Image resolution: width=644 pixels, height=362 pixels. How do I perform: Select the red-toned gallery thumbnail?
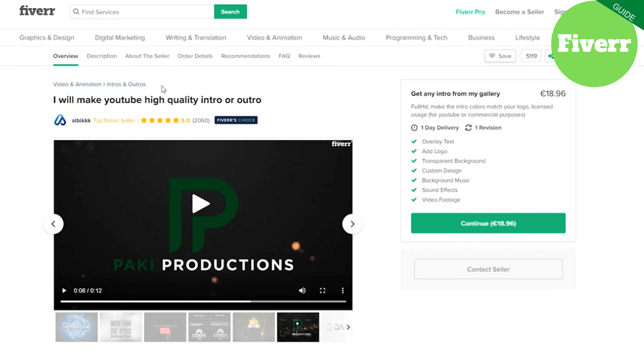(x=165, y=327)
